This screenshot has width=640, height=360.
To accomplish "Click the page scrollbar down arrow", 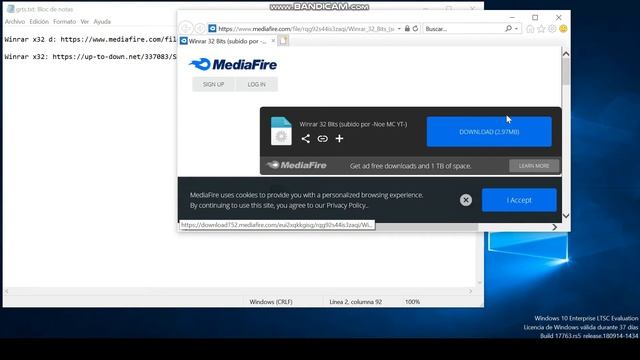I will click(x=566, y=216).
